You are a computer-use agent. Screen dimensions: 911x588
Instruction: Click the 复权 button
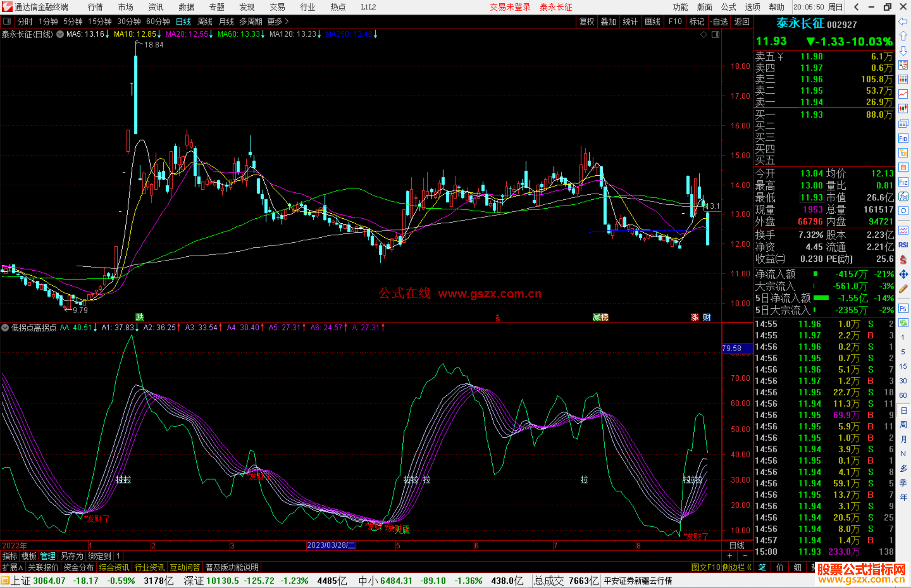coord(586,21)
